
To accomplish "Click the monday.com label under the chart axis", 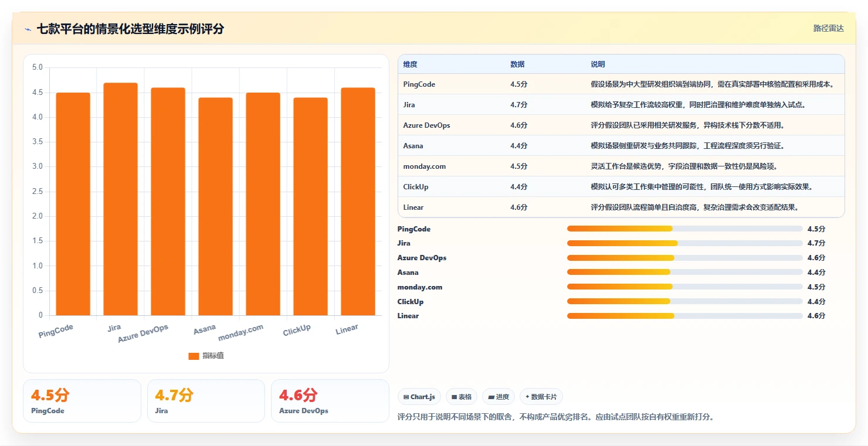I will pyautogui.click(x=241, y=332).
